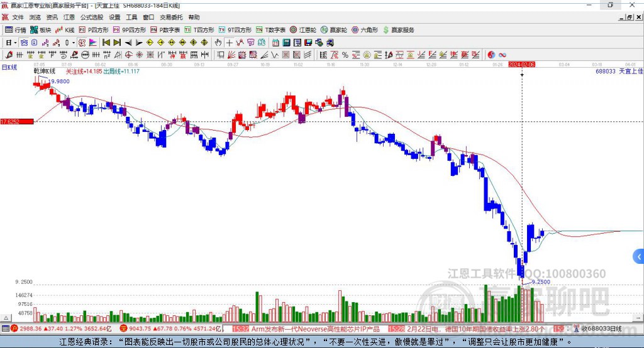Open the P四方形 square tool
644x348 pixels.
pos(94,30)
